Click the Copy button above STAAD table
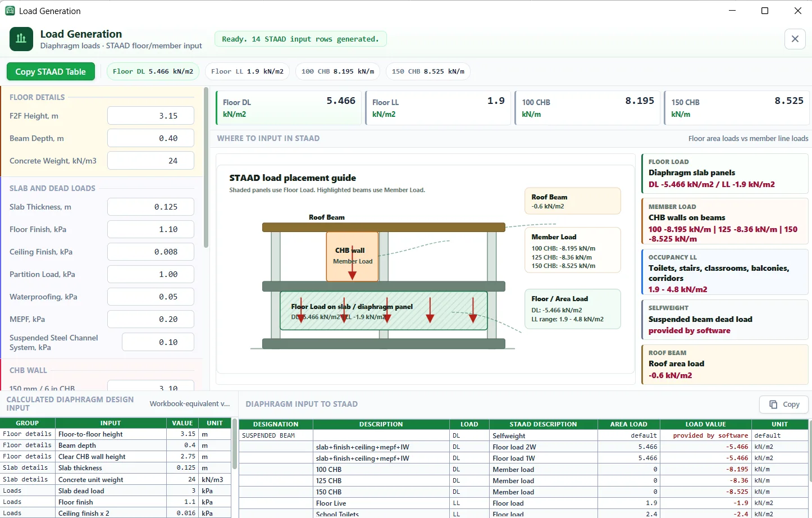This screenshot has height=518, width=812. tap(784, 405)
